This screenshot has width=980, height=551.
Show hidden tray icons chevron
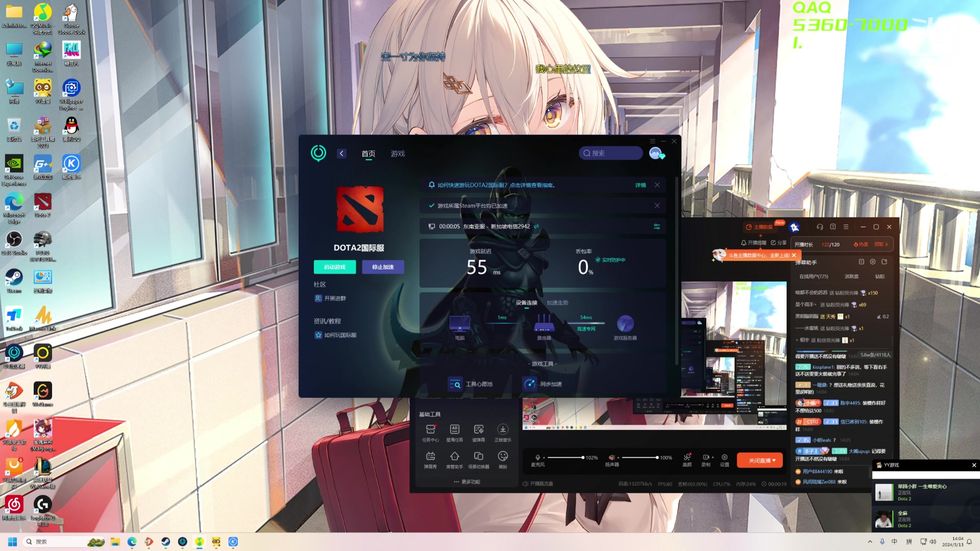click(870, 542)
